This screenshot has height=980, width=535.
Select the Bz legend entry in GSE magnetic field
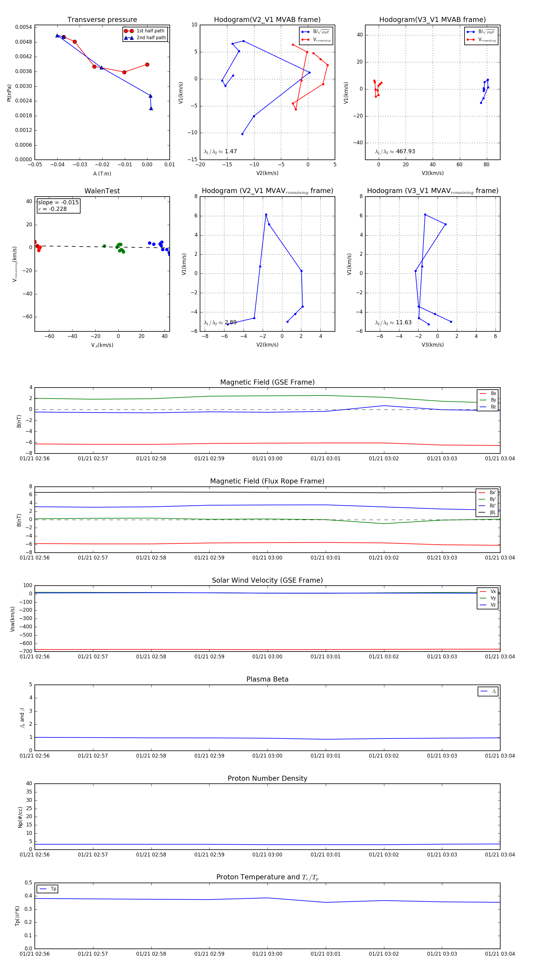click(x=488, y=407)
